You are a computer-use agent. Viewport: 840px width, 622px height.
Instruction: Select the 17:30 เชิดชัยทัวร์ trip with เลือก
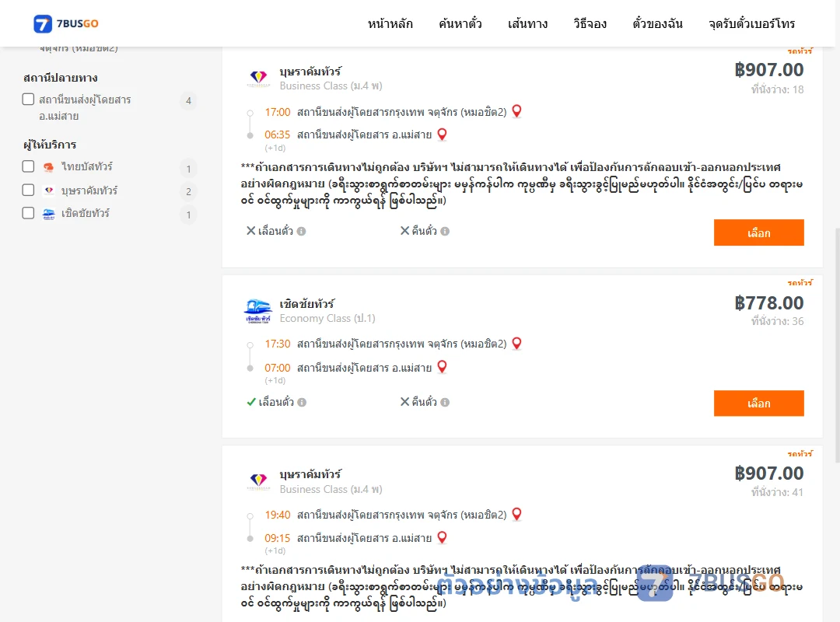[x=758, y=403]
